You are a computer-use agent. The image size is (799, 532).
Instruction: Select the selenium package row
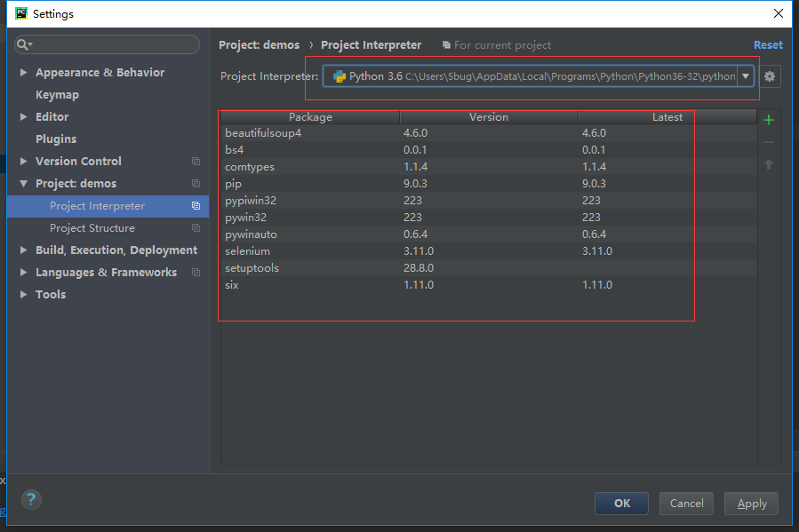pos(489,251)
